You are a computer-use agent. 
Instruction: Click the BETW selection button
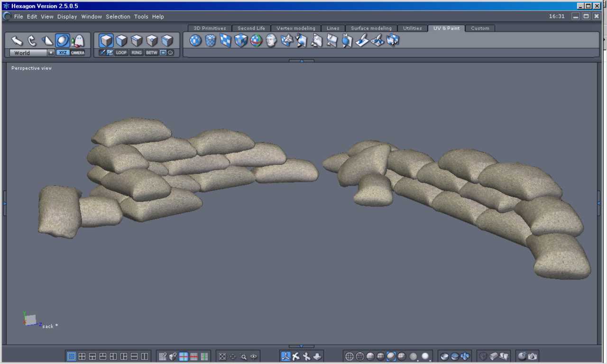(x=152, y=53)
